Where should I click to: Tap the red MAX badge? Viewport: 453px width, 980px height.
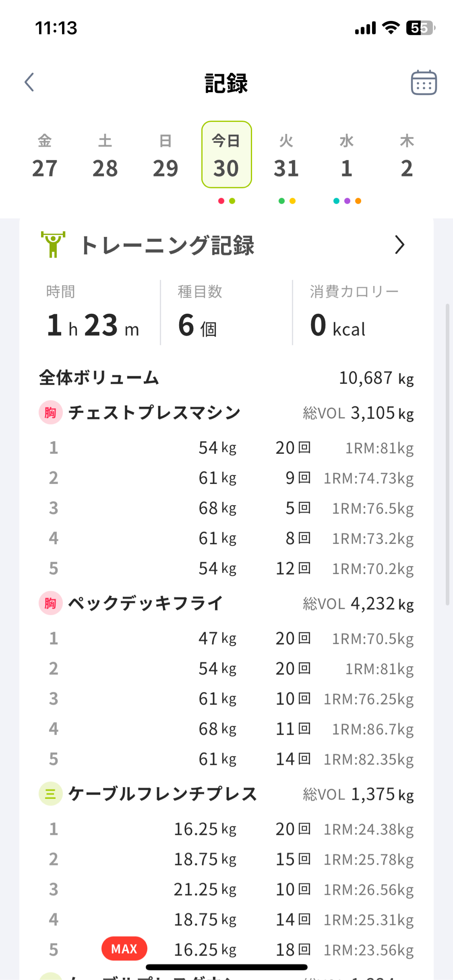tap(124, 949)
